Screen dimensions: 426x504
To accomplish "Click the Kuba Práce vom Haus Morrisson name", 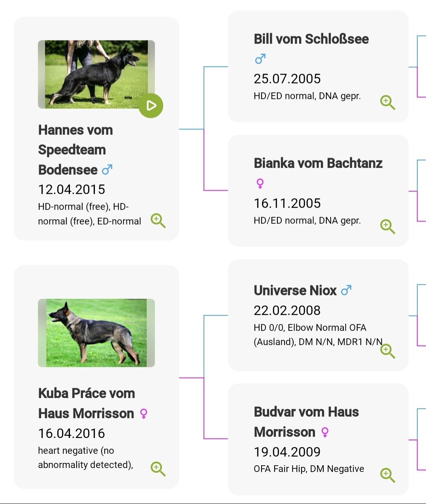I will (86, 403).
